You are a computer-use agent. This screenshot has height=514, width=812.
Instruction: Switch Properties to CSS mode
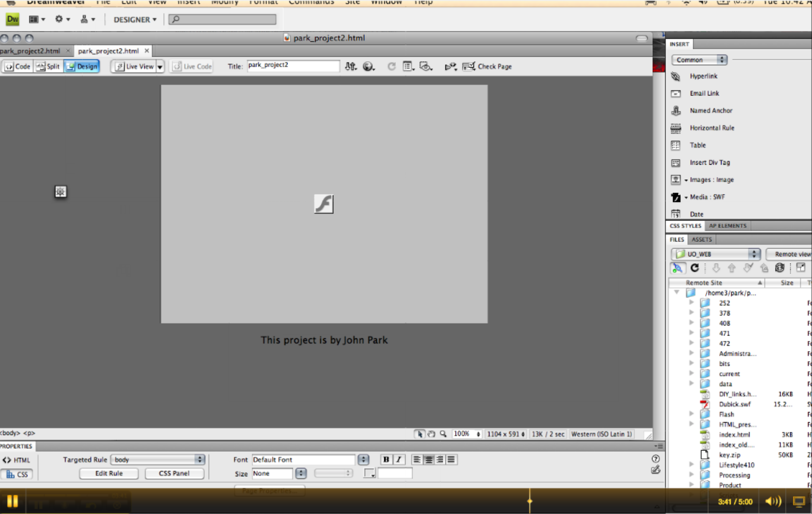(x=17, y=474)
